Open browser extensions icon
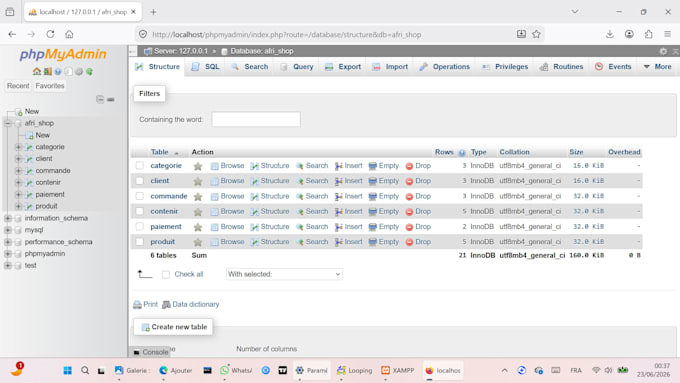The width and height of the screenshot is (680, 383). (648, 34)
